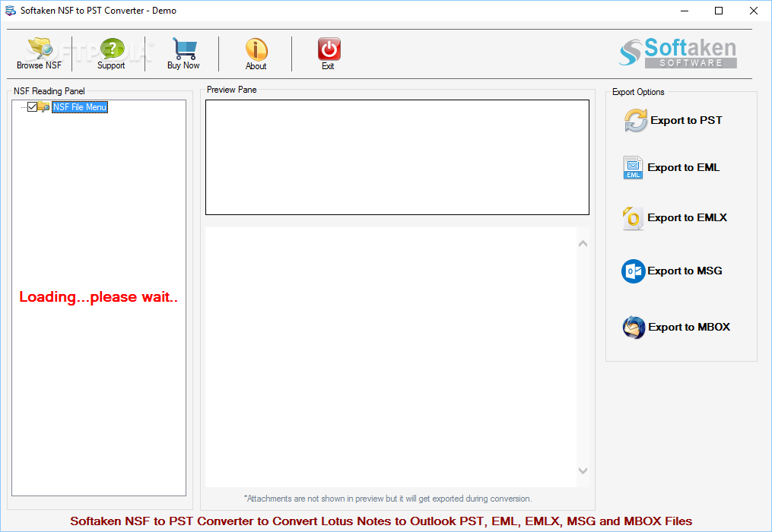Show the About information icon
772x532 pixels.
[256, 49]
